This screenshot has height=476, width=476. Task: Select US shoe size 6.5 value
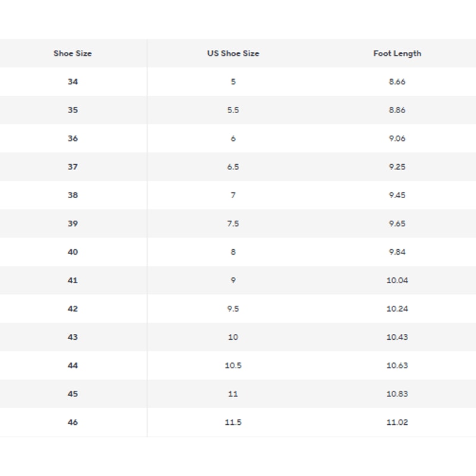(233, 167)
